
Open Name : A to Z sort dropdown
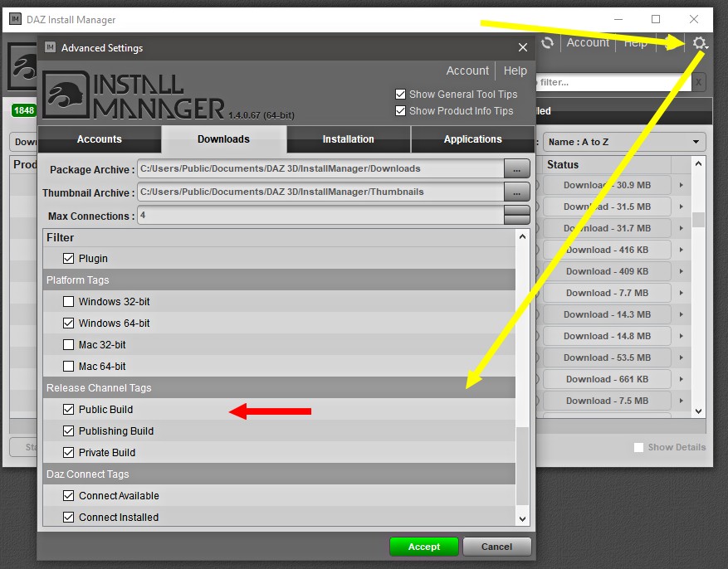(624, 142)
